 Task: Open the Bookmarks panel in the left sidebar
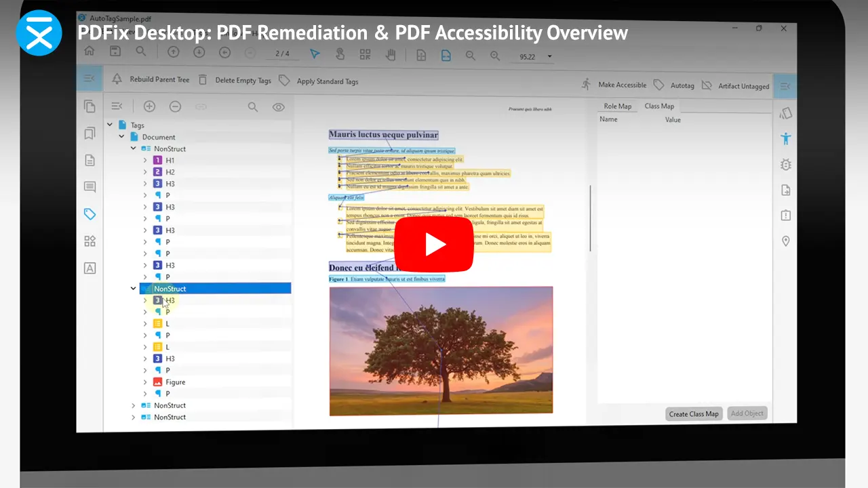click(x=90, y=134)
